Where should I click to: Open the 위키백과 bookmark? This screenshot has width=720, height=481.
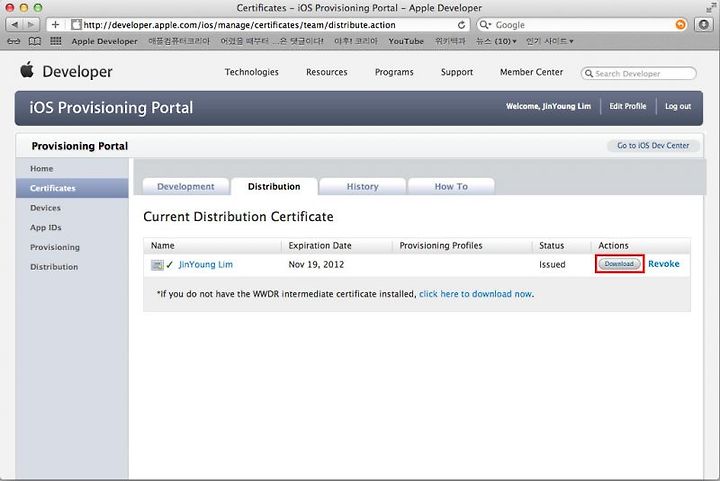450,41
